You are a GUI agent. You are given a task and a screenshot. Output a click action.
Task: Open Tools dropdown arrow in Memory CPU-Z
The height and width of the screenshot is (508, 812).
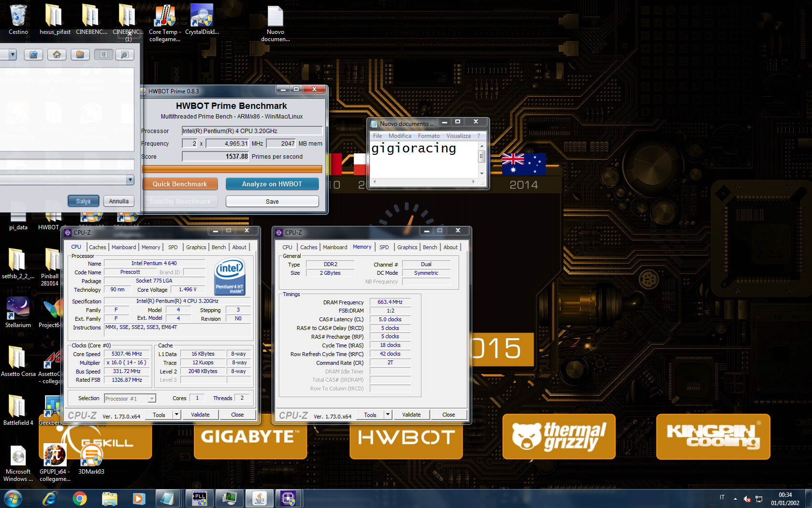[x=388, y=415]
